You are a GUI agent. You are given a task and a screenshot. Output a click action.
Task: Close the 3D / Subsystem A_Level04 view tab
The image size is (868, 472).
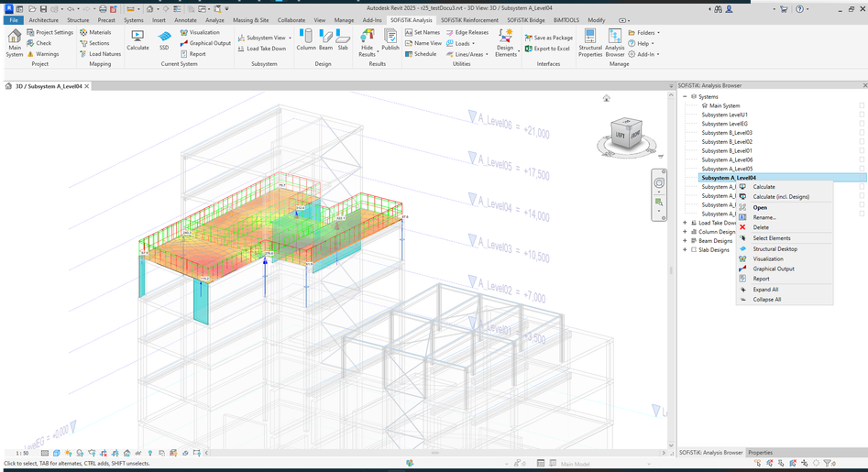tap(87, 86)
